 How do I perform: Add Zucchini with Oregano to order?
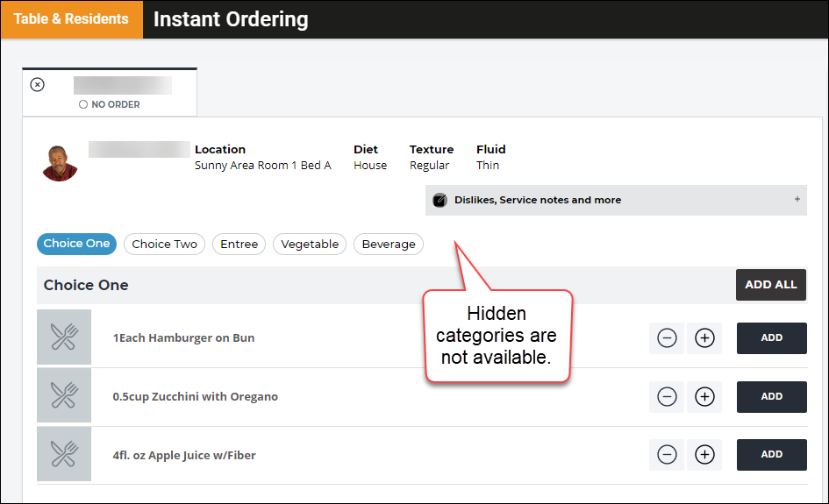(x=772, y=397)
